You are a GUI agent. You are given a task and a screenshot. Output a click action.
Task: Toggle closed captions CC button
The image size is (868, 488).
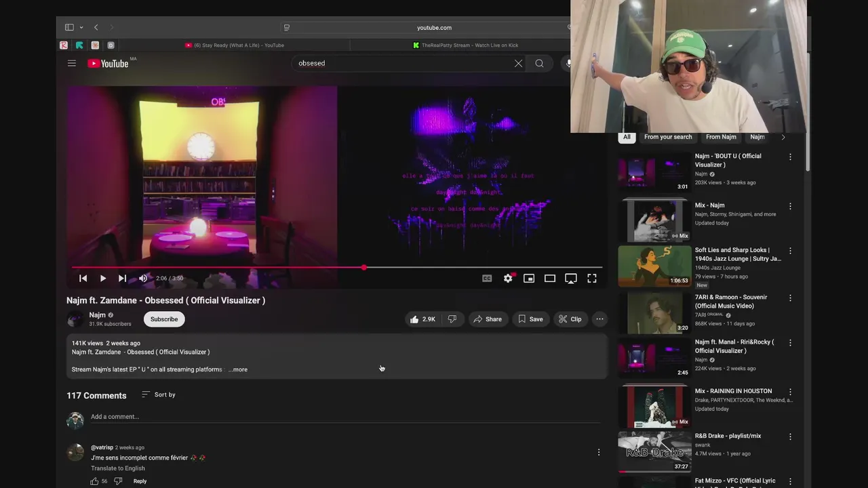point(487,279)
